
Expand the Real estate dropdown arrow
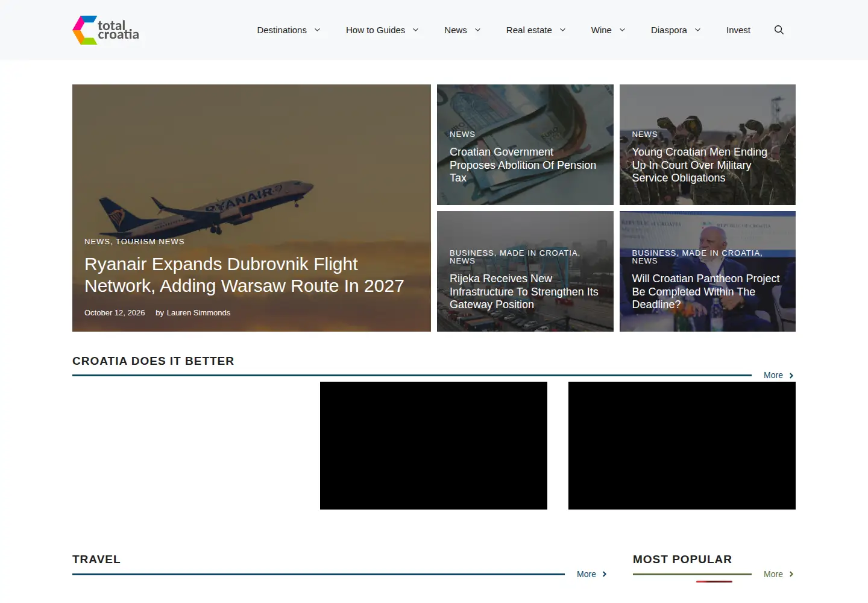click(x=562, y=30)
